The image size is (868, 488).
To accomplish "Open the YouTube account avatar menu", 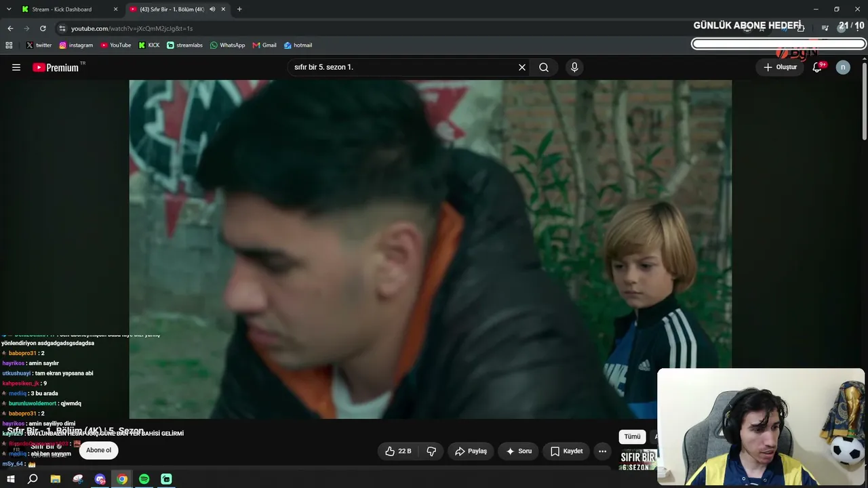I will click(843, 67).
